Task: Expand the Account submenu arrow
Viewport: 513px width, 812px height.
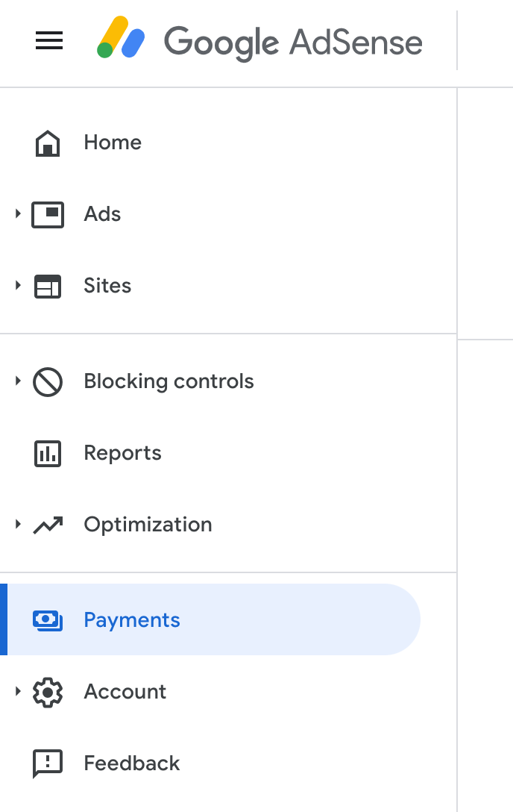Action: 18,691
